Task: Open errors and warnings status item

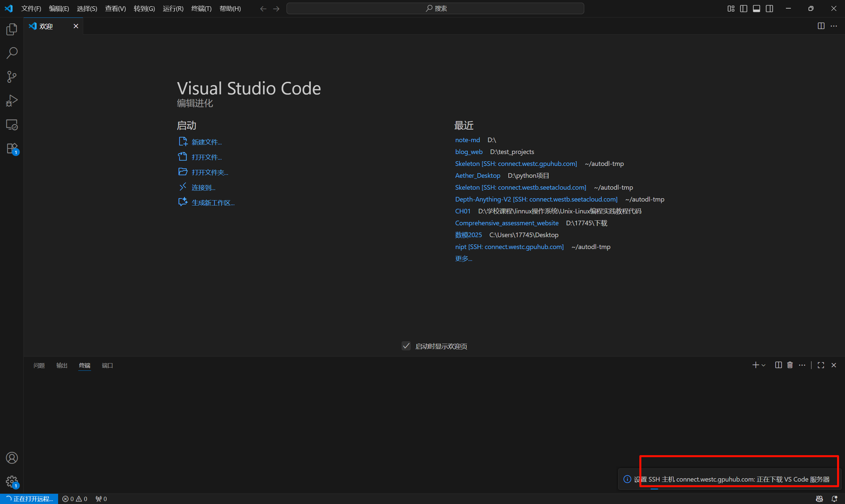Action: click(75, 499)
